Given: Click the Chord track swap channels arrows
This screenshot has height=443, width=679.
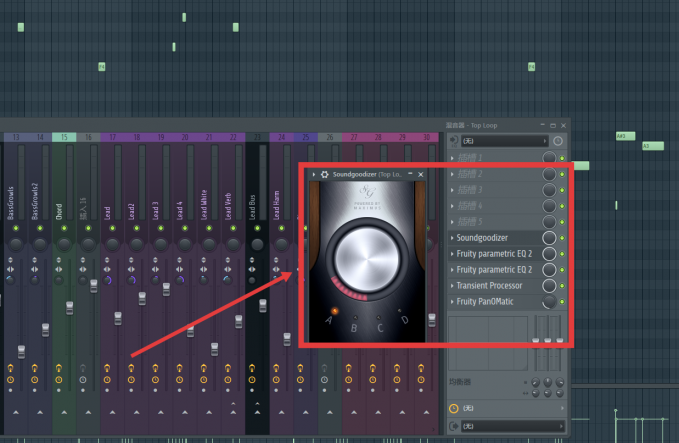Looking at the screenshot, I should coord(59,269).
